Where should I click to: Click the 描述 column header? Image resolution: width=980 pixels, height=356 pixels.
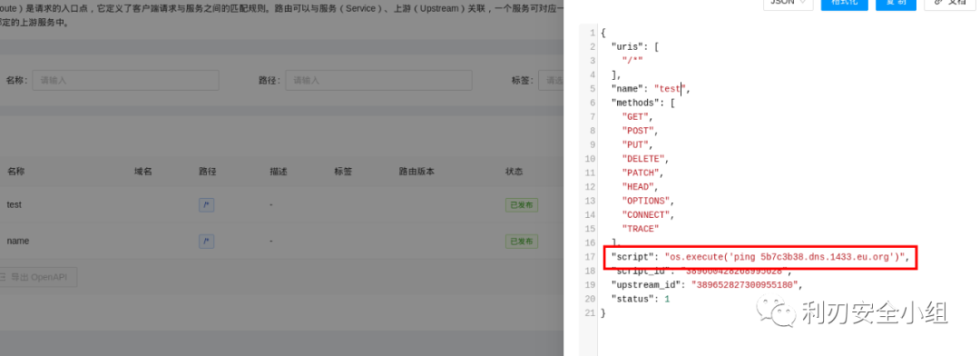279,171
